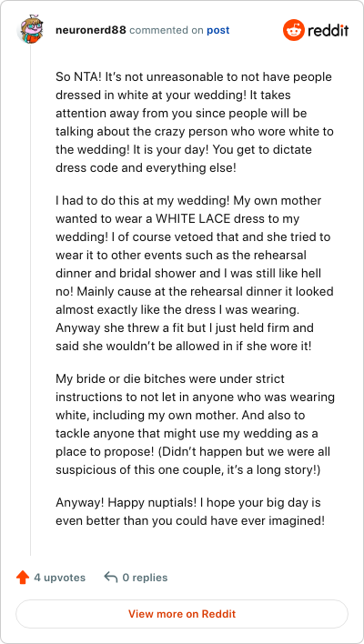Open the "0 replies" label

click(x=145, y=578)
